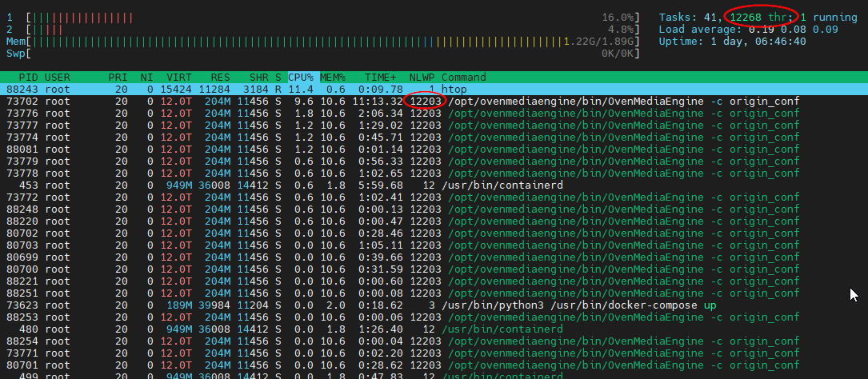This screenshot has height=379, width=868.
Task: Click 39984 RES value of docker-compose row
Action: coord(214,305)
